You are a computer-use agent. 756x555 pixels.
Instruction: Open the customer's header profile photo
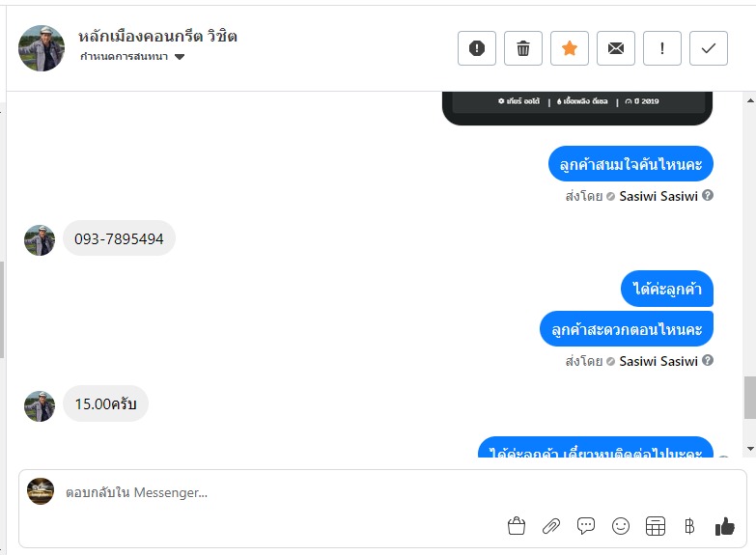tap(42, 48)
